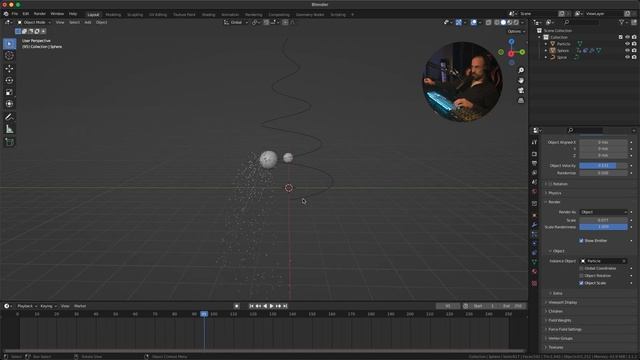
Task: Open the Render properties tab icon
Action: (534, 154)
